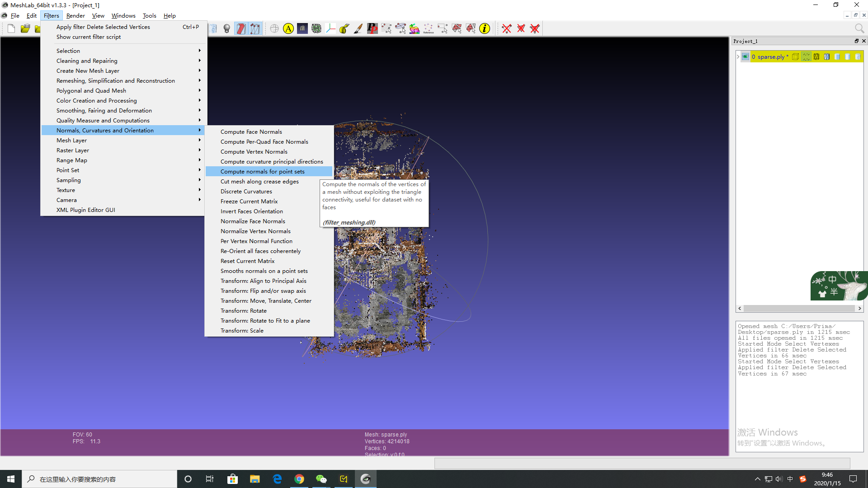Expand the sparse.ply layer tree item
868x488 pixels.
(x=738, y=57)
